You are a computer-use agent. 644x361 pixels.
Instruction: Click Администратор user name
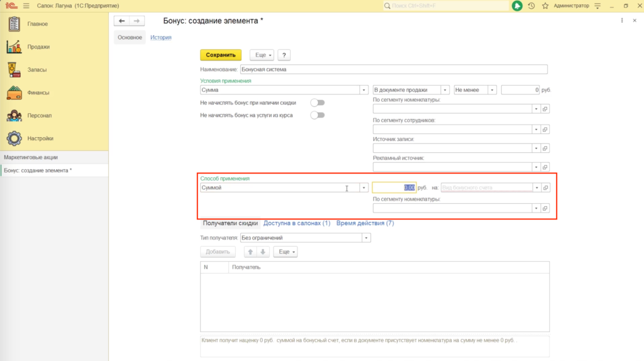571,6
